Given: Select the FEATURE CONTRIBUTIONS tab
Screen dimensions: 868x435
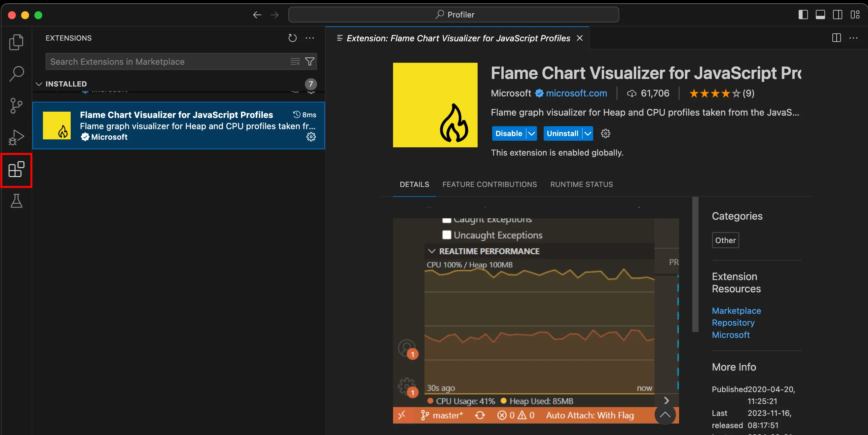Looking at the screenshot, I should tap(490, 184).
